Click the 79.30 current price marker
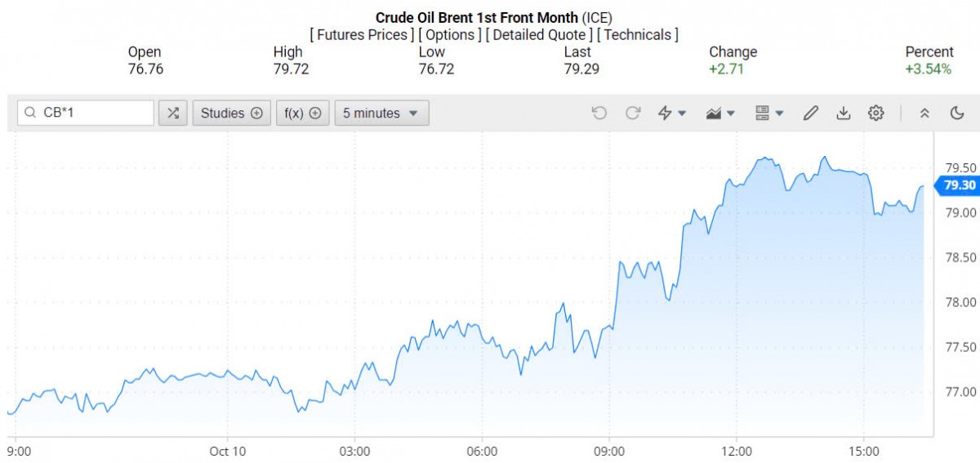This screenshot has height=463, width=980. pyautogui.click(x=959, y=185)
